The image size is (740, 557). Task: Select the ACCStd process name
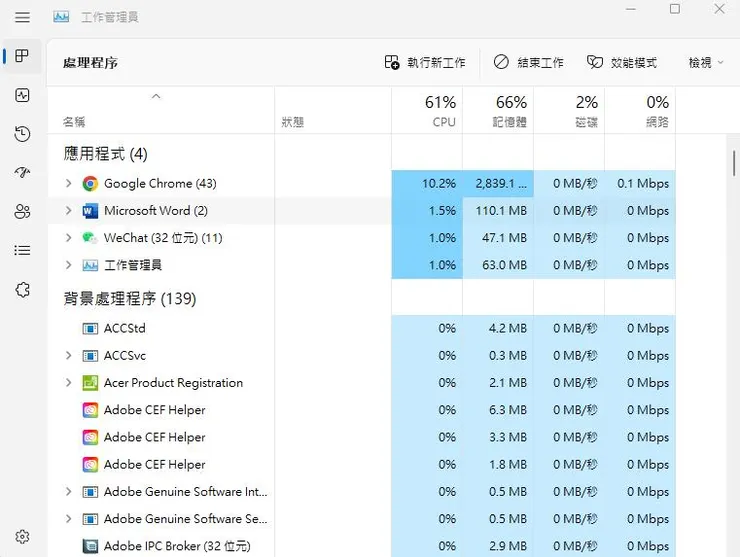point(125,329)
